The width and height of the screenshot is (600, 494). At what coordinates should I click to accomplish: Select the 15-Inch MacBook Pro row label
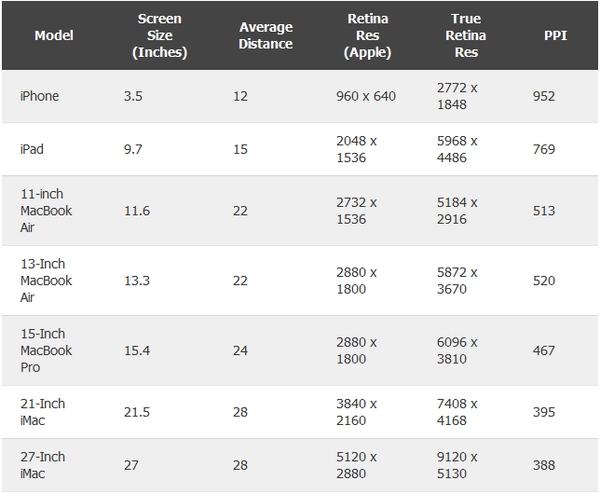(46, 350)
